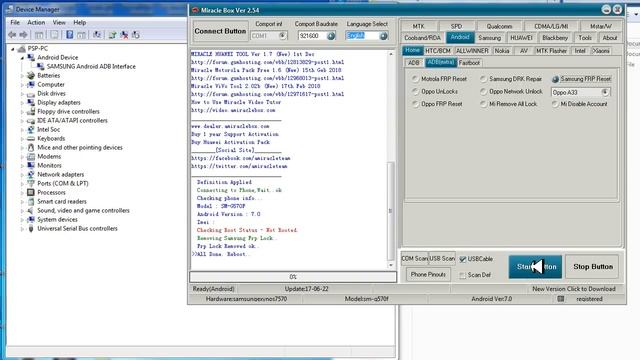The height and width of the screenshot is (360, 640).
Task: Click New Version Click to Download text
Action: point(573,289)
